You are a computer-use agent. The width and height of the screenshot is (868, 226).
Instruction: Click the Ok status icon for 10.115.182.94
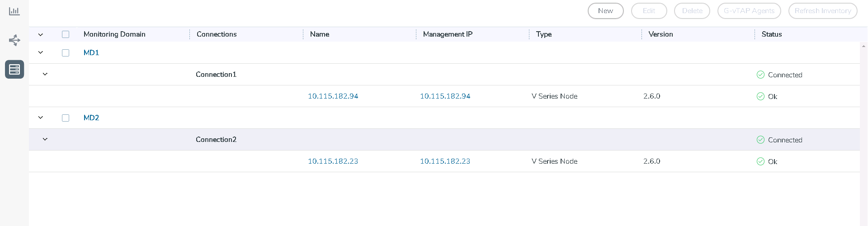[x=760, y=96]
